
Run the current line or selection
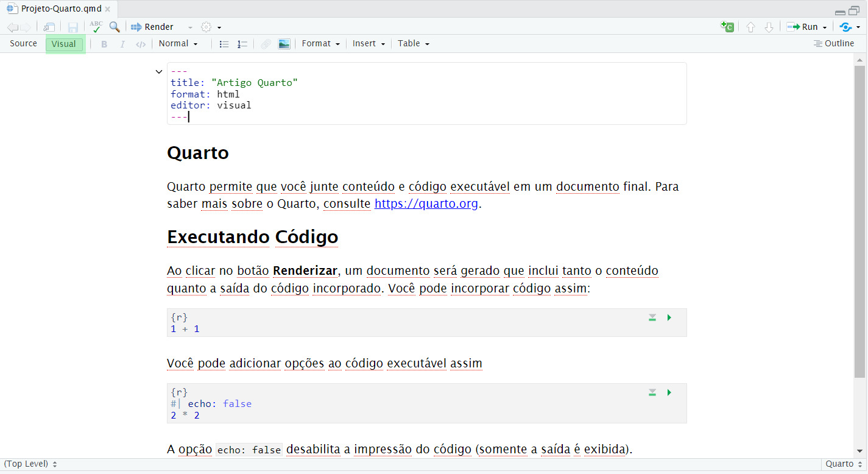click(x=802, y=27)
